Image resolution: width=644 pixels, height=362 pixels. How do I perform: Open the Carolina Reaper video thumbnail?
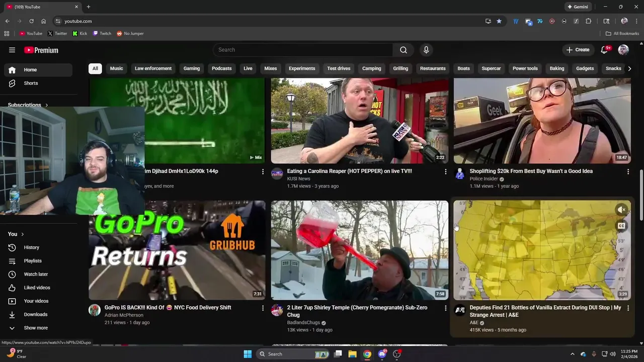(x=359, y=121)
